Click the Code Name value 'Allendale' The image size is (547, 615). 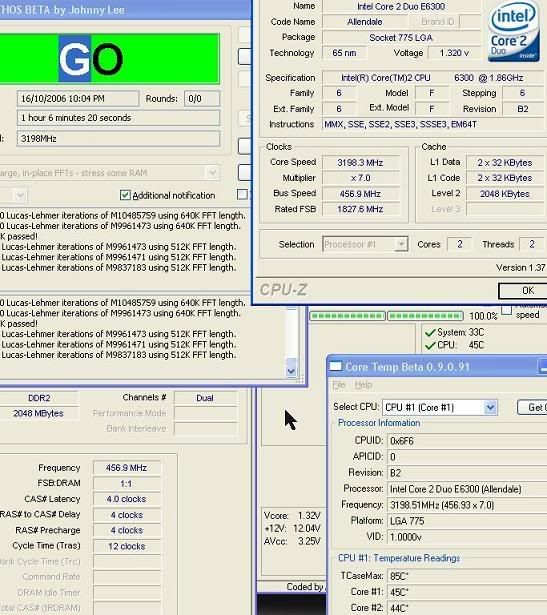tap(365, 22)
